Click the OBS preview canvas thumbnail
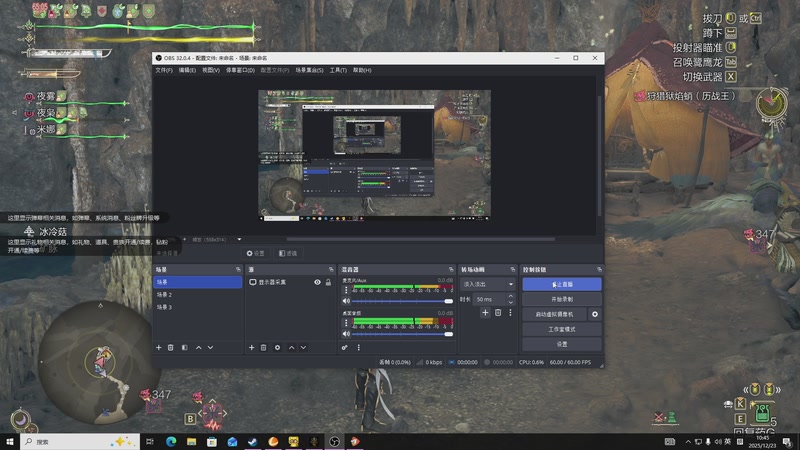The width and height of the screenshot is (800, 450). coord(374,155)
